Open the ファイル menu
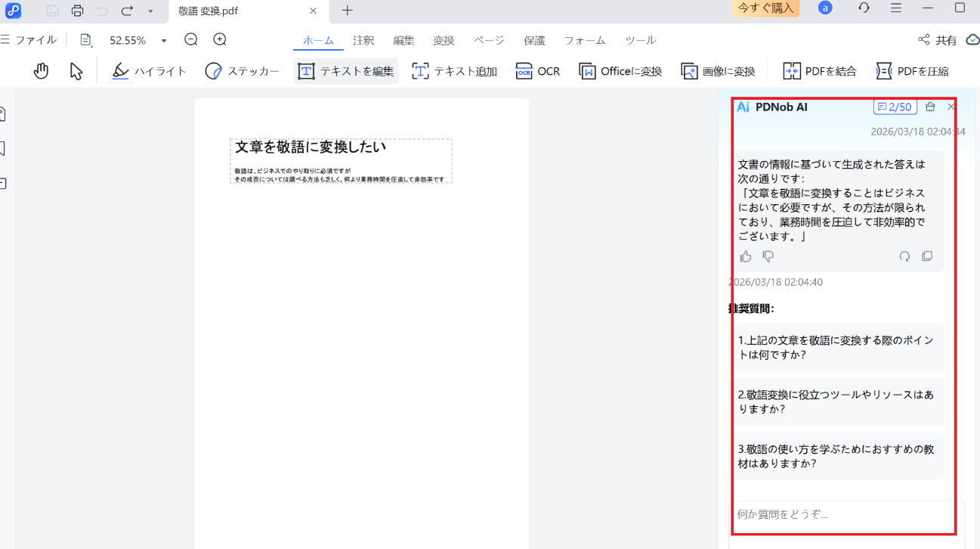 [30, 40]
